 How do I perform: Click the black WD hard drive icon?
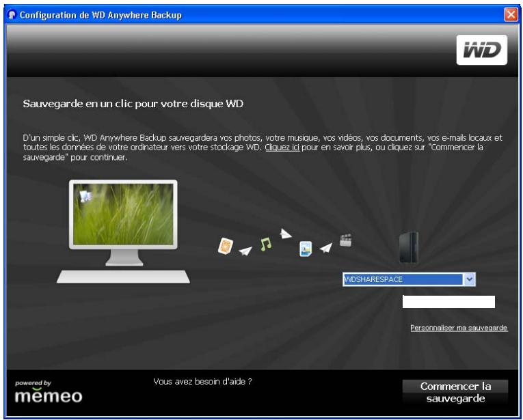[x=409, y=248]
